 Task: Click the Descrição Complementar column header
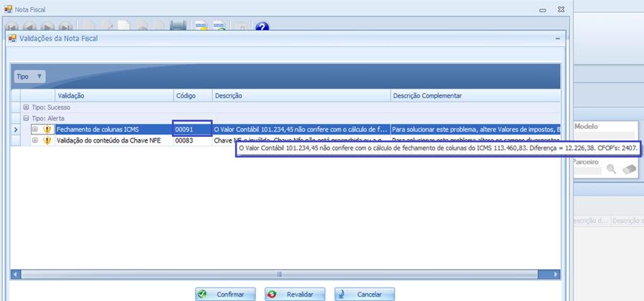[473, 95]
